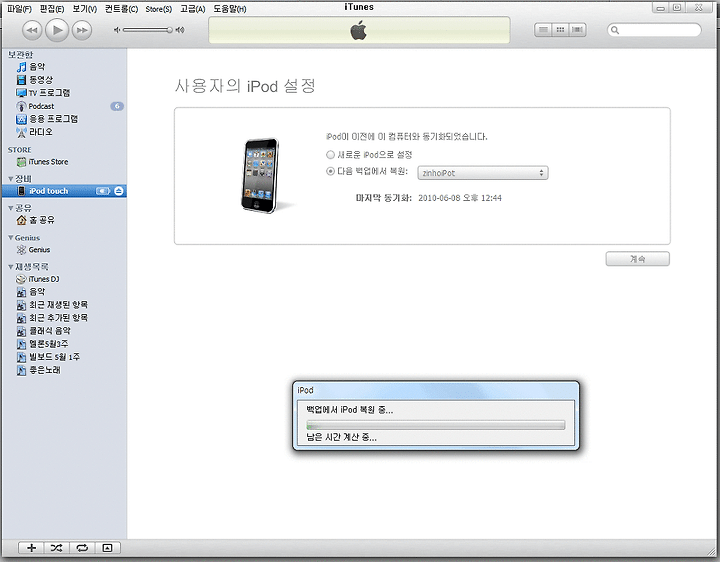Open the 도움말(H) menu
The width and height of the screenshot is (720, 562).
click(230, 9)
